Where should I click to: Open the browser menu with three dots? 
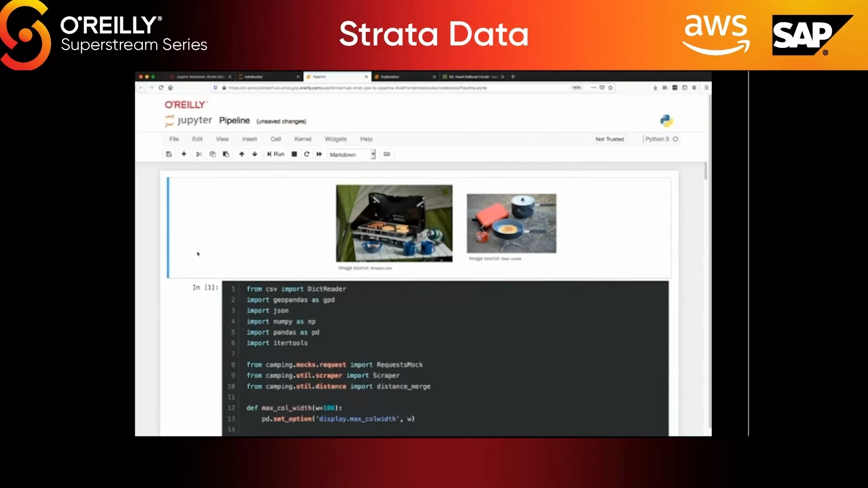coord(593,88)
